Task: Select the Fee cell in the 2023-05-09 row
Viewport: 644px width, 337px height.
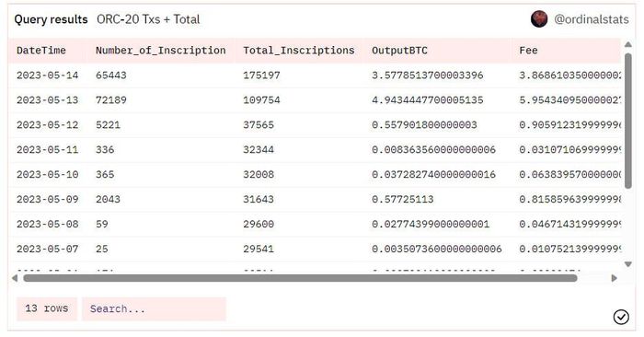Action: pos(570,199)
